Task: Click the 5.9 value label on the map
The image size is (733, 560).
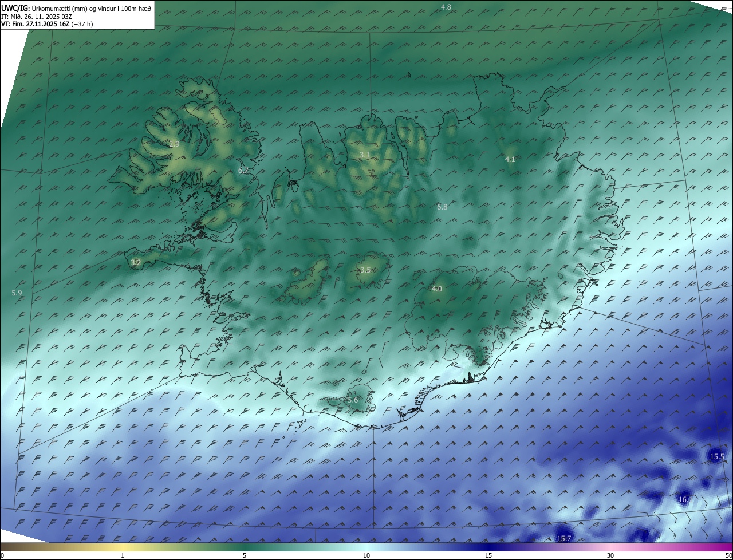Action: (x=17, y=293)
